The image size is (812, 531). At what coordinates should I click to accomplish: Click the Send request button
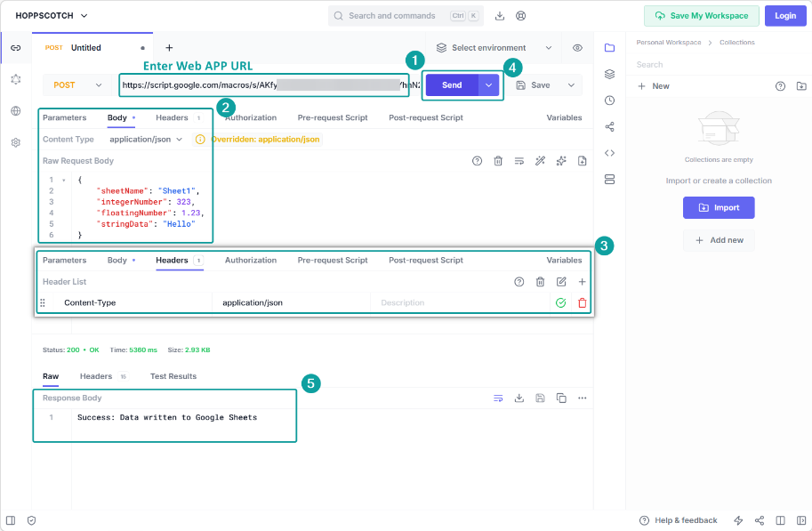click(x=452, y=85)
